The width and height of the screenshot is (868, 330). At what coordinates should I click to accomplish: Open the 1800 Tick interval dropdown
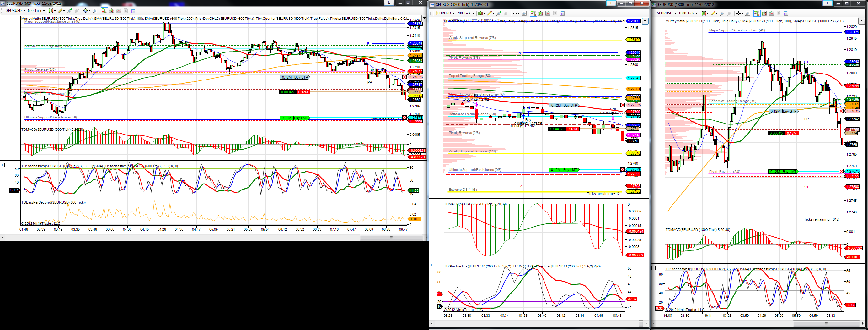[x=688, y=13]
